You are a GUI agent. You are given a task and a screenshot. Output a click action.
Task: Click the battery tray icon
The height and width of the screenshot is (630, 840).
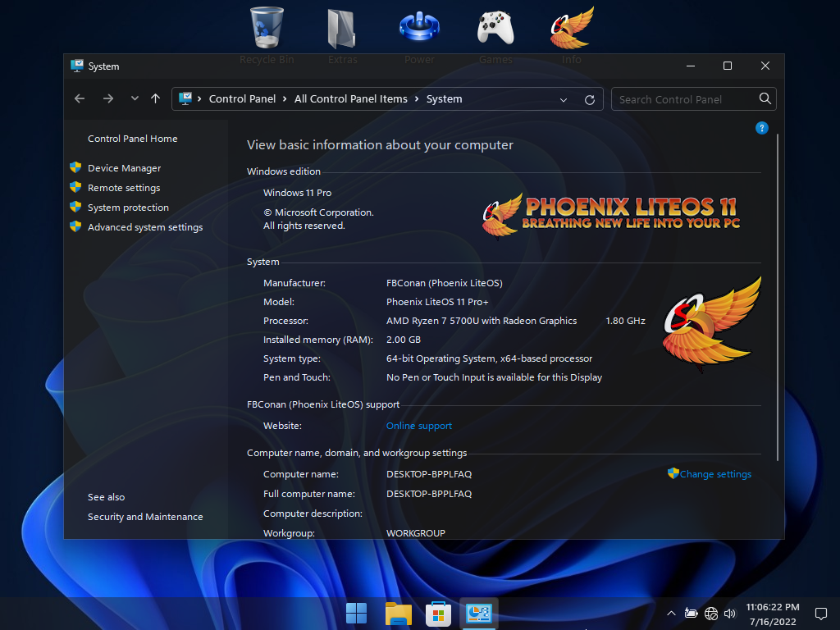tap(691, 614)
